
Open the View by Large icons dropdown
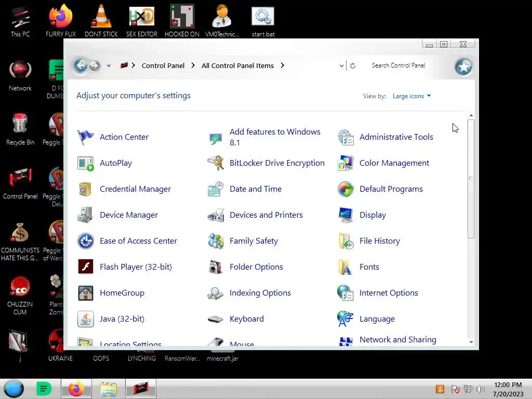click(411, 96)
